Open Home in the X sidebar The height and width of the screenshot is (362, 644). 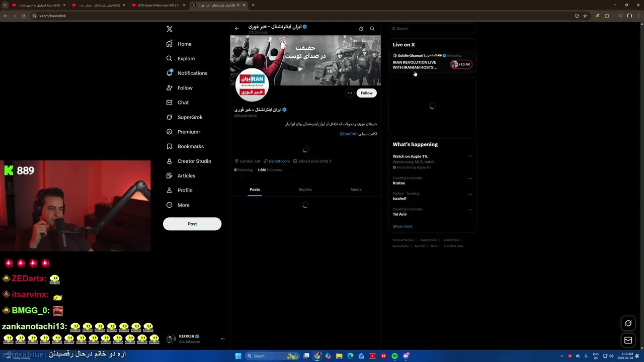[x=179, y=44]
